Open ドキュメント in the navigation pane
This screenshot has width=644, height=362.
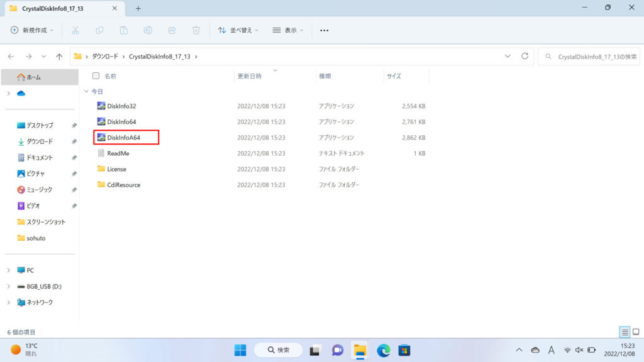[x=40, y=158]
